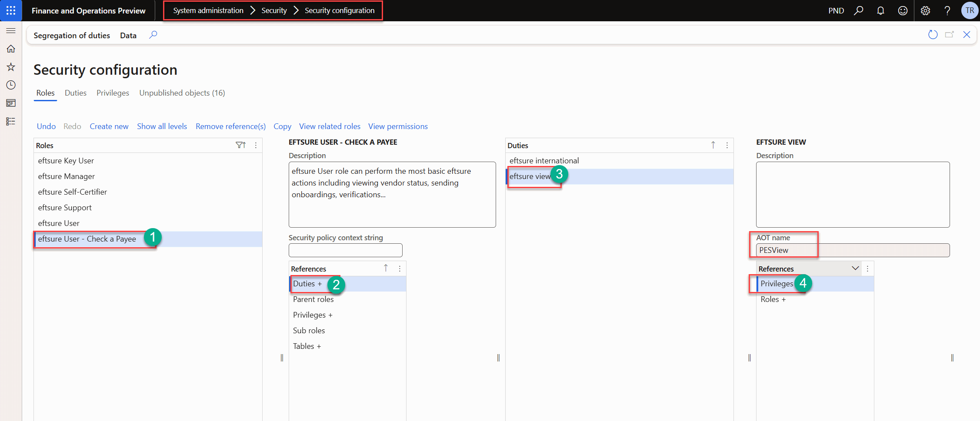This screenshot has width=980, height=421.
Task: Close the Security configuration page
Action: pyautogui.click(x=967, y=35)
